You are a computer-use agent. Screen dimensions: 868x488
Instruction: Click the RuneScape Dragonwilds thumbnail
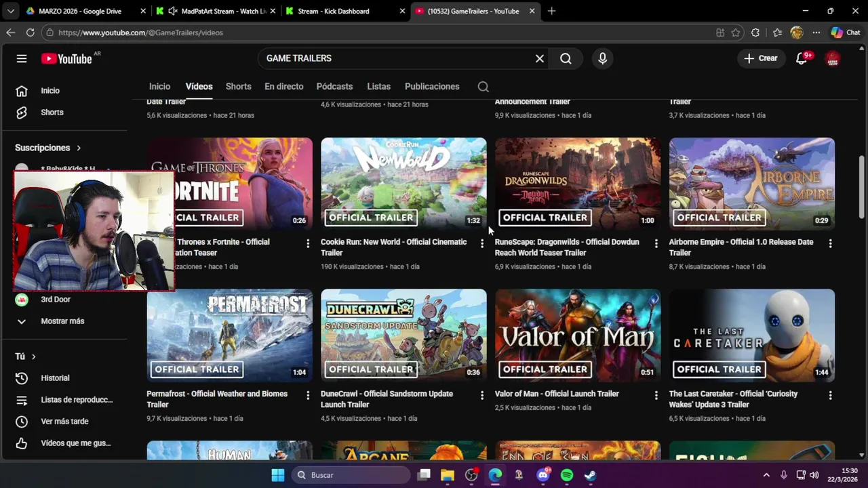(x=578, y=184)
